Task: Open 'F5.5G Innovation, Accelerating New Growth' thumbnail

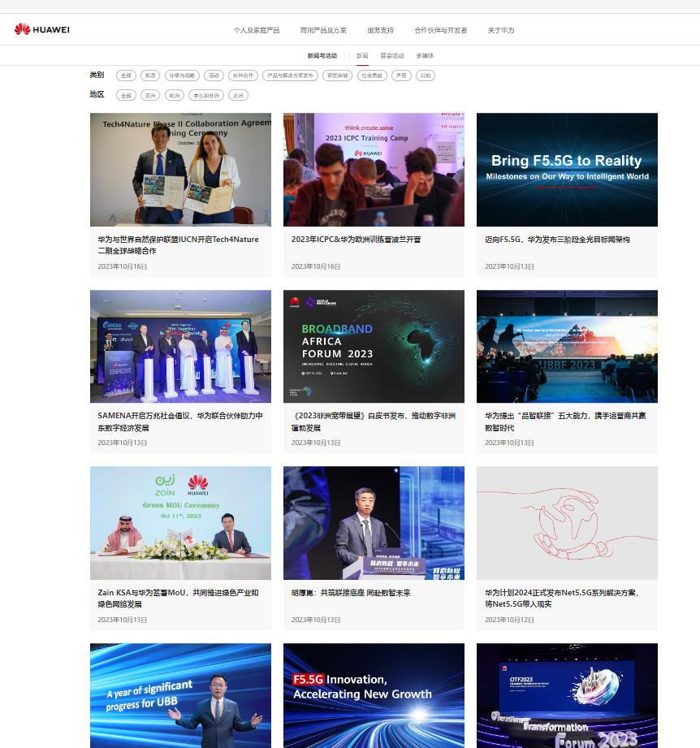Action: tap(374, 695)
